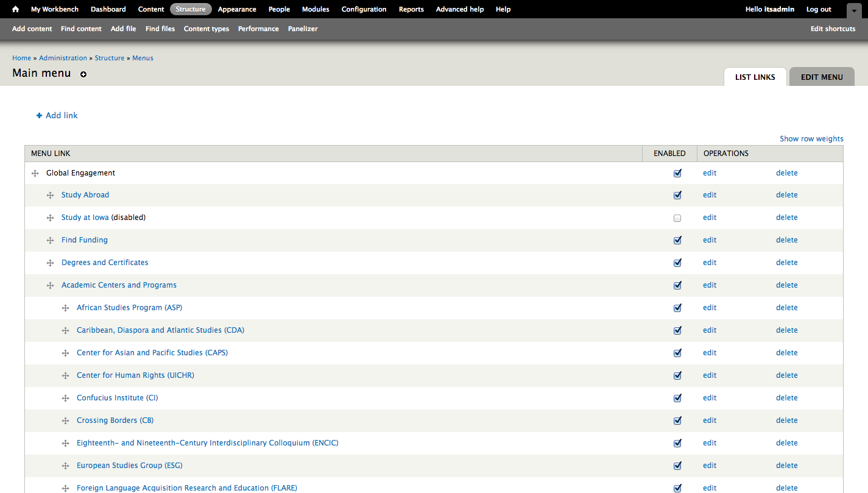Open Find files shortcut
868x493 pixels.
click(160, 29)
